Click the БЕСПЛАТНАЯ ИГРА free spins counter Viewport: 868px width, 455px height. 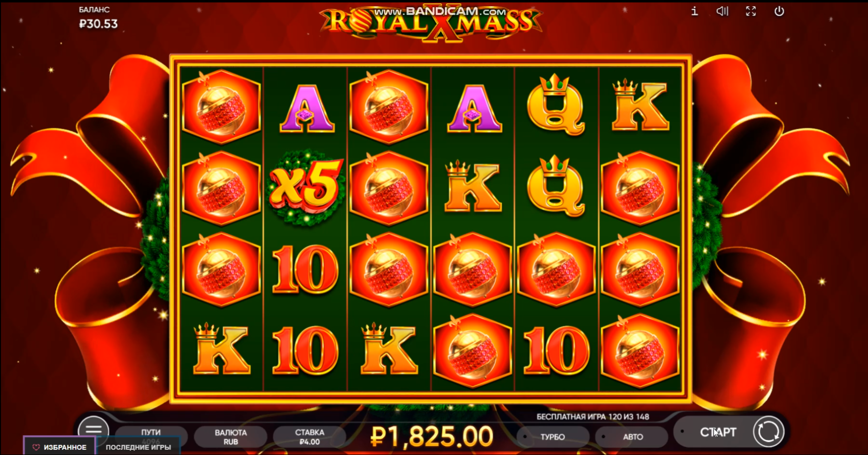click(x=593, y=417)
